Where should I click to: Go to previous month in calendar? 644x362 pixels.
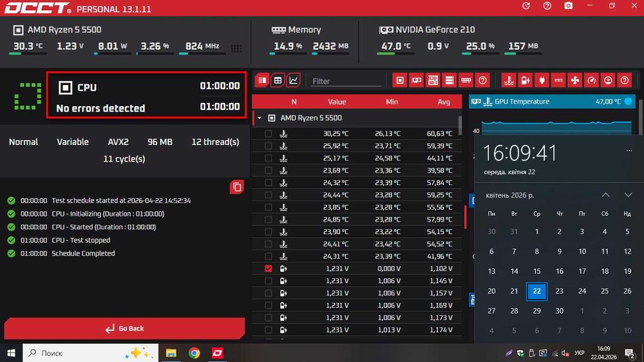(605, 195)
